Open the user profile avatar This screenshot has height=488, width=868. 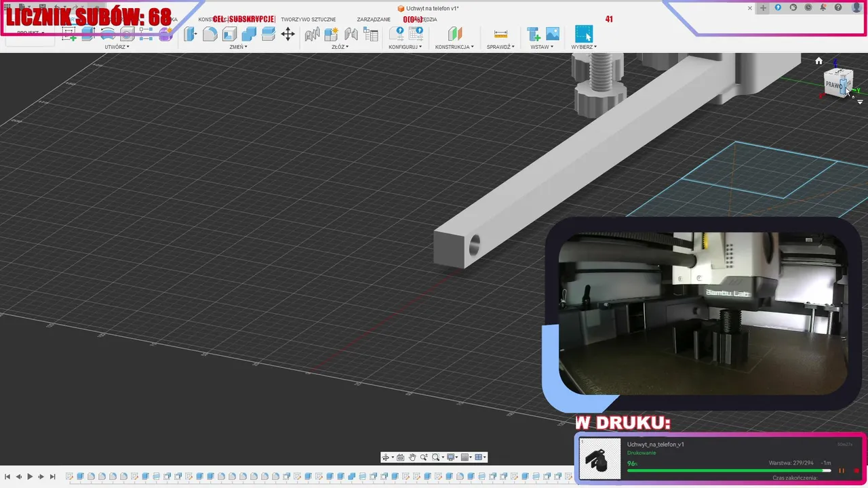[856, 7]
